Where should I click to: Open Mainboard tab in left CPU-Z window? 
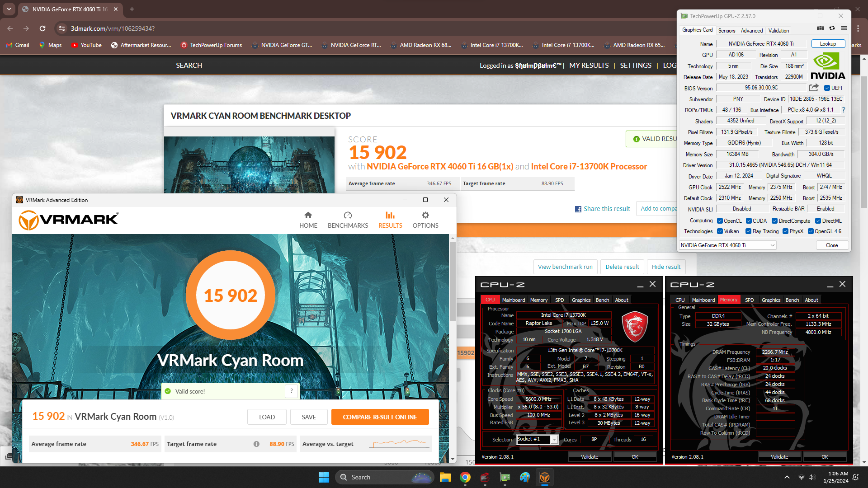point(514,300)
